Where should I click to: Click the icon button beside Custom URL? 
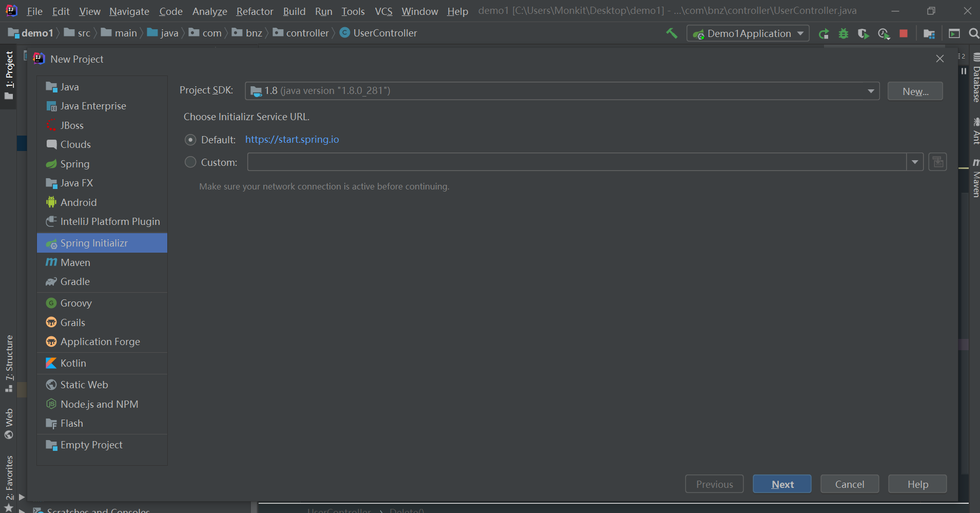(x=937, y=162)
